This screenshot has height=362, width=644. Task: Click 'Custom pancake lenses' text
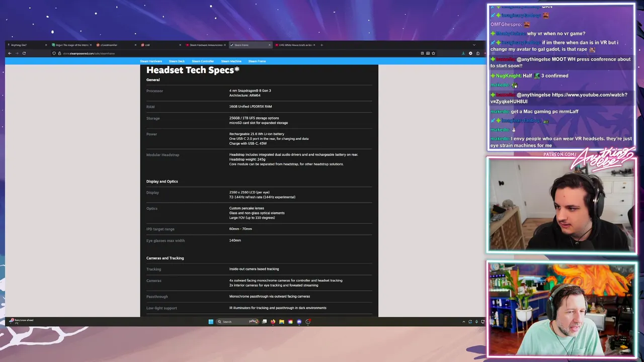coord(247,208)
